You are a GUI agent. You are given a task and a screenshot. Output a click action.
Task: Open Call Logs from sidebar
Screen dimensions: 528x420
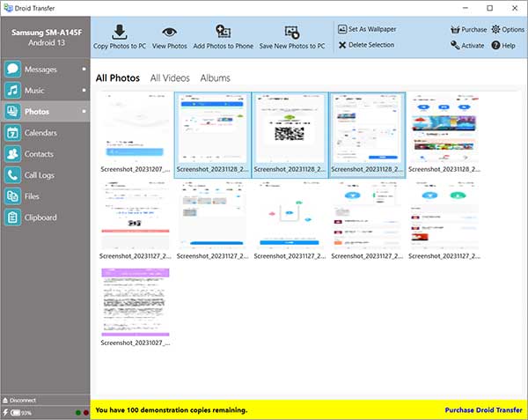tap(40, 175)
